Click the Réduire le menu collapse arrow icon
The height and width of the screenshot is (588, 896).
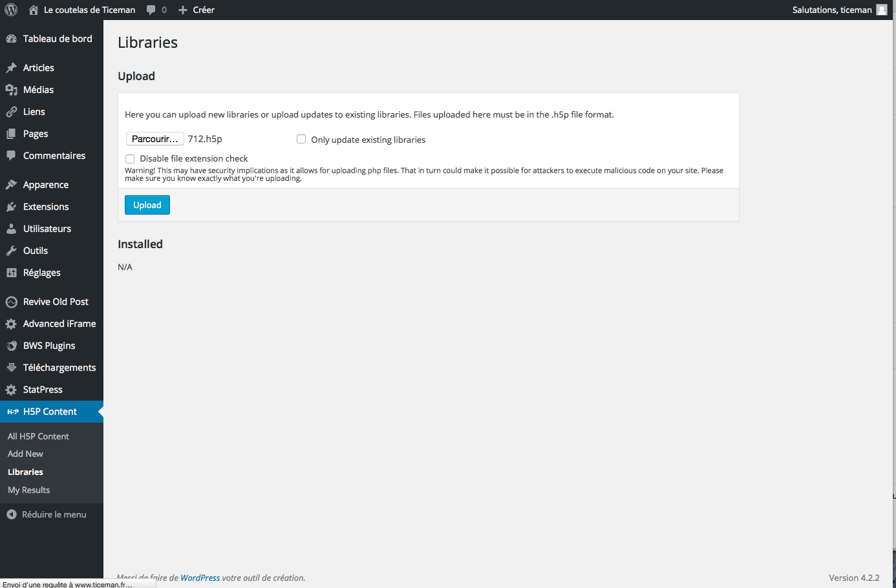tap(11, 514)
